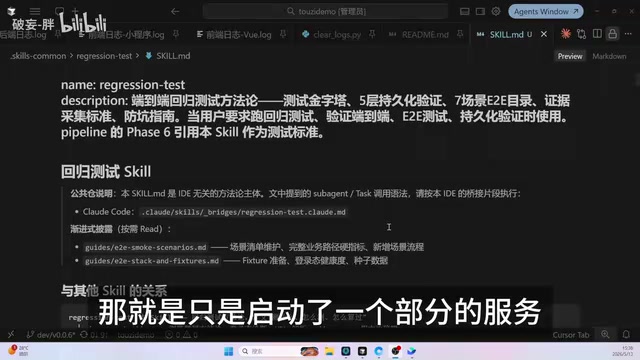
Task: Open the weather widget on the taskbar
Action: pyautogui.click(x=19, y=351)
